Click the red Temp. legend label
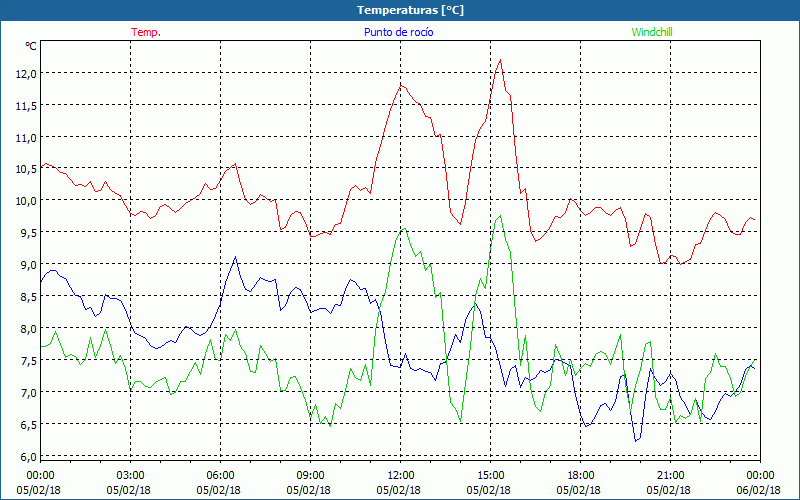 pyautogui.click(x=146, y=32)
